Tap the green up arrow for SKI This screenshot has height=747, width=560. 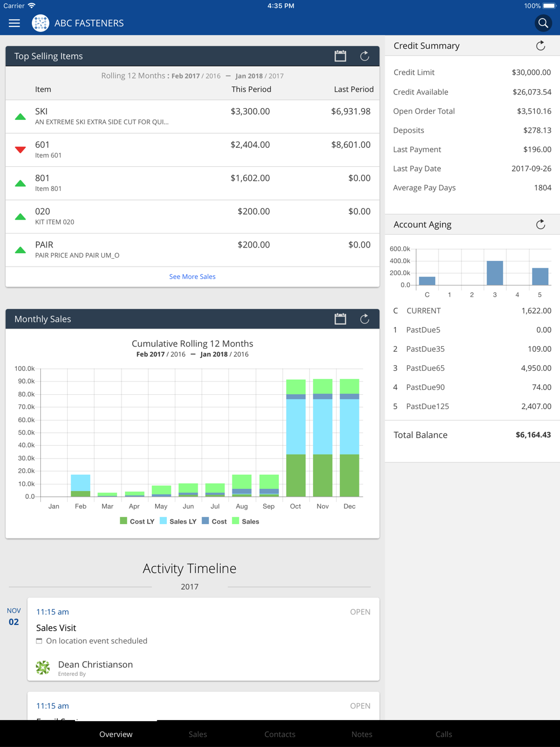click(x=20, y=116)
